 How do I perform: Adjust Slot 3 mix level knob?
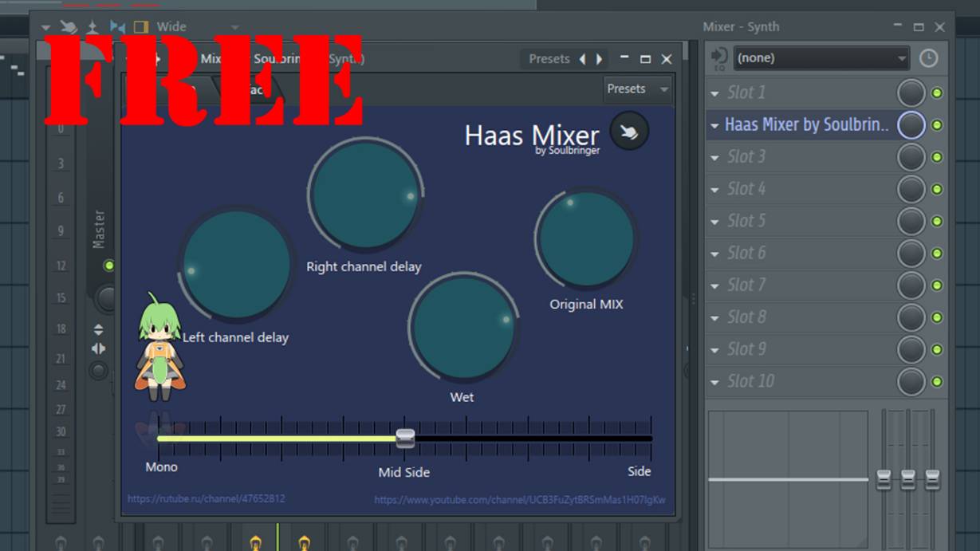coord(911,157)
